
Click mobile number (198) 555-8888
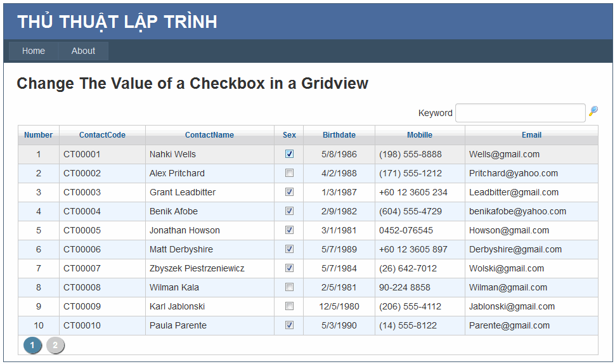[410, 154]
